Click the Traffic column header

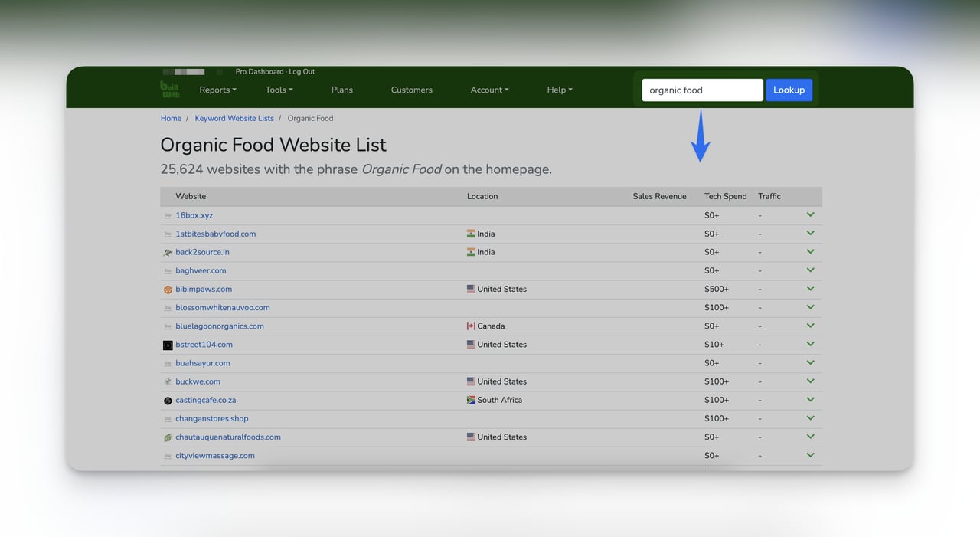point(769,196)
